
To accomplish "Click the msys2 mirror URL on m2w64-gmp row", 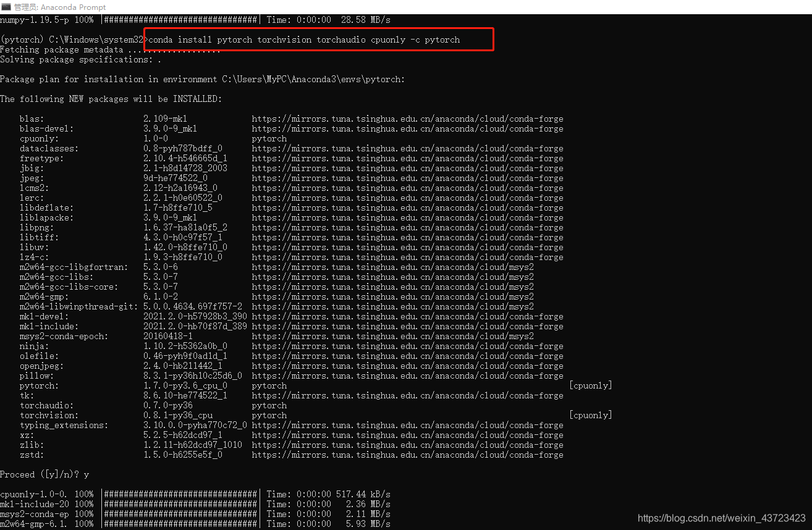I will pos(393,297).
